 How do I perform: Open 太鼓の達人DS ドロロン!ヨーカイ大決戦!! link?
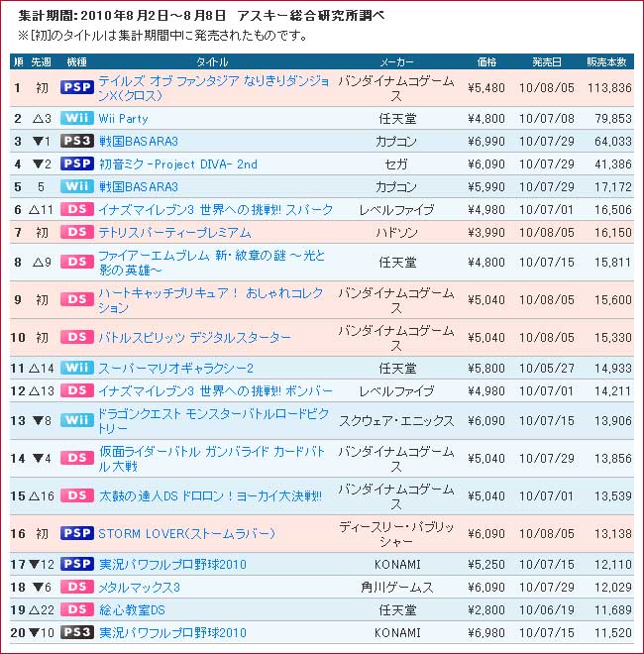(x=210, y=495)
